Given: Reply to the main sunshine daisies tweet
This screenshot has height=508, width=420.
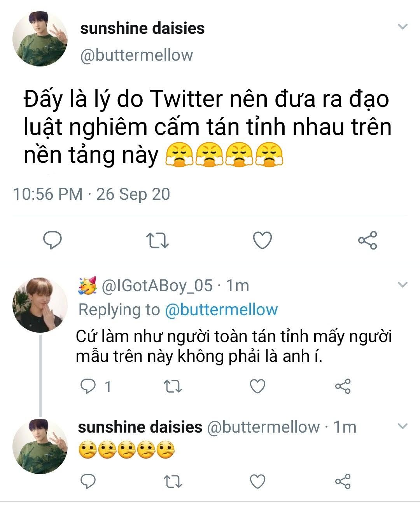Looking at the screenshot, I should click(x=52, y=240).
